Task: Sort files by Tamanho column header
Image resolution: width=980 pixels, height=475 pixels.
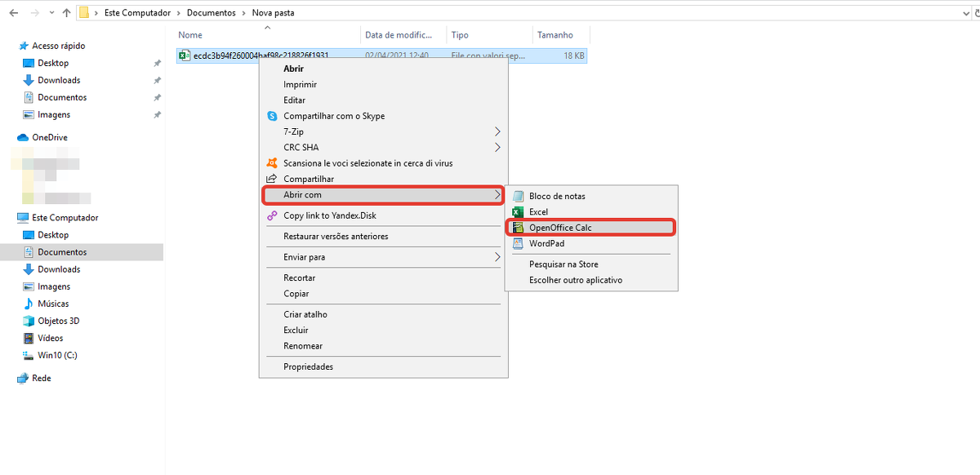Action: [555, 35]
